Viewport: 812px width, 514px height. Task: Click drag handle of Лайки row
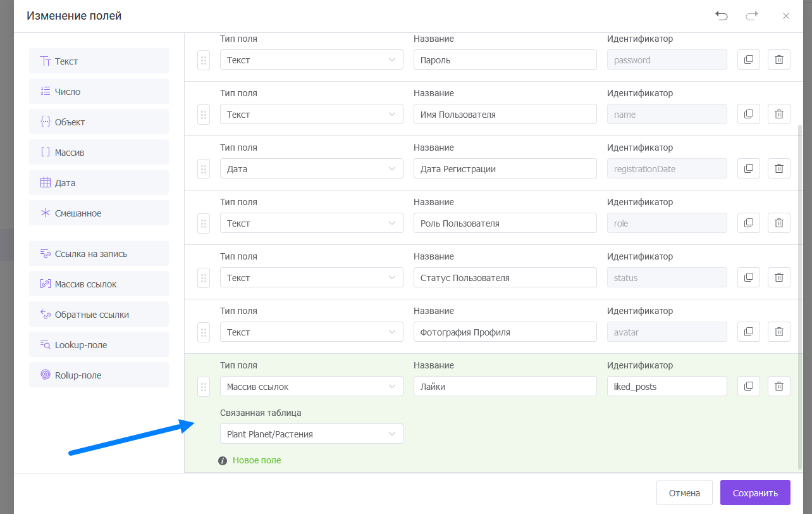pos(204,387)
